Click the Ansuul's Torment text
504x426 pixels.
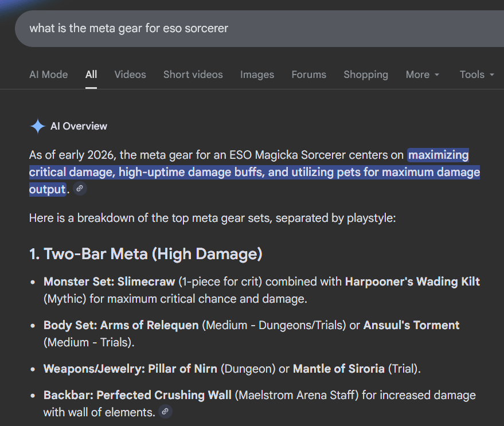pos(411,325)
